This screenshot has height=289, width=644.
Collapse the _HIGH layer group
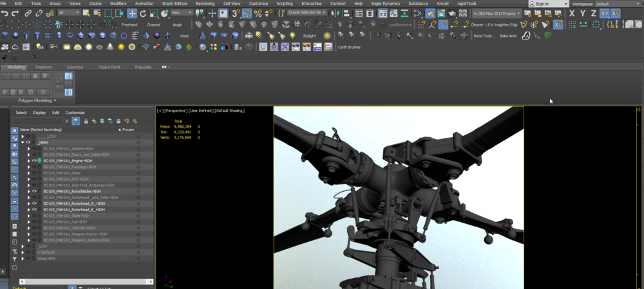tap(23, 143)
